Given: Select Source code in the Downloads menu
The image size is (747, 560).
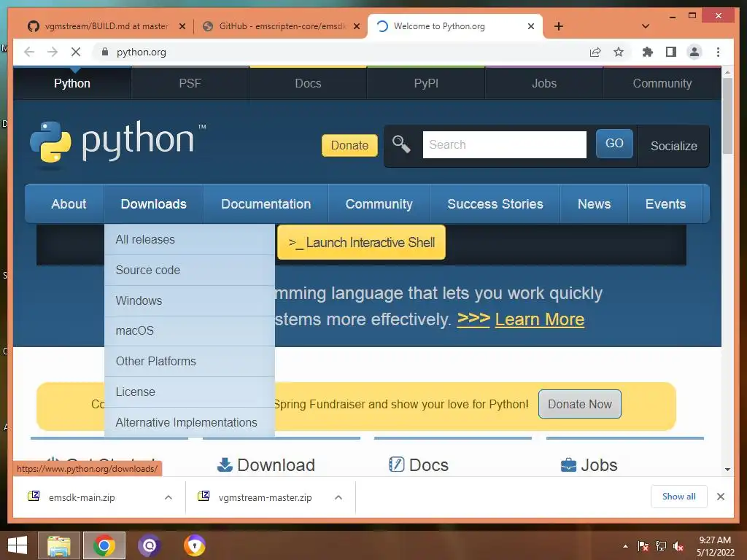Looking at the screenshot, I should [x=190, y=270].
